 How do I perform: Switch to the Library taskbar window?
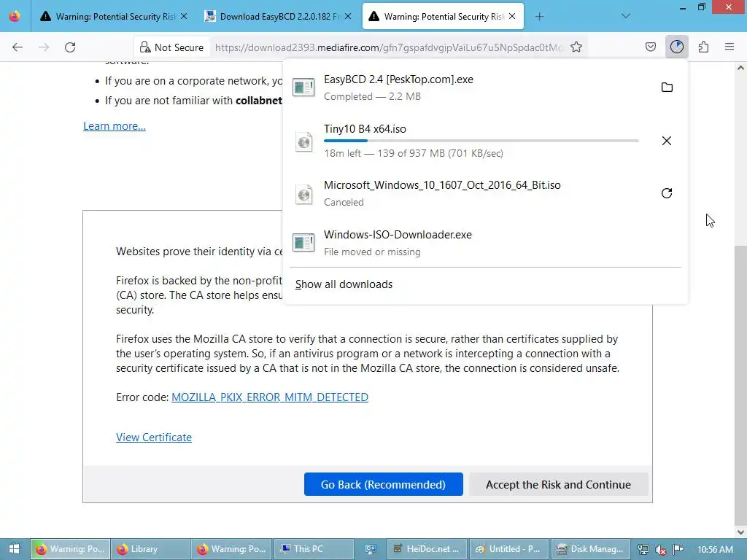tap(150, 549)
